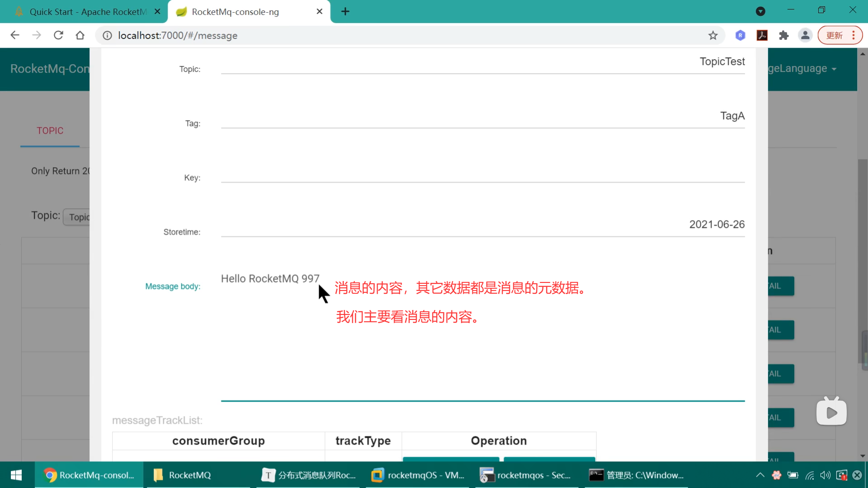868x488 pixels.
Task: Open rocketmqOS VM taskbar item
Action: pos(418,475)
